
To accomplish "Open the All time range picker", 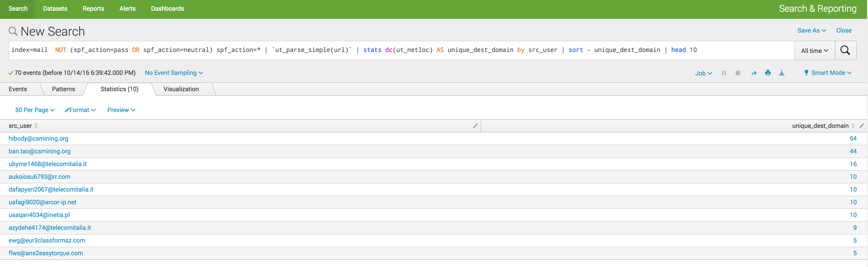I will [x=814, y=50].
